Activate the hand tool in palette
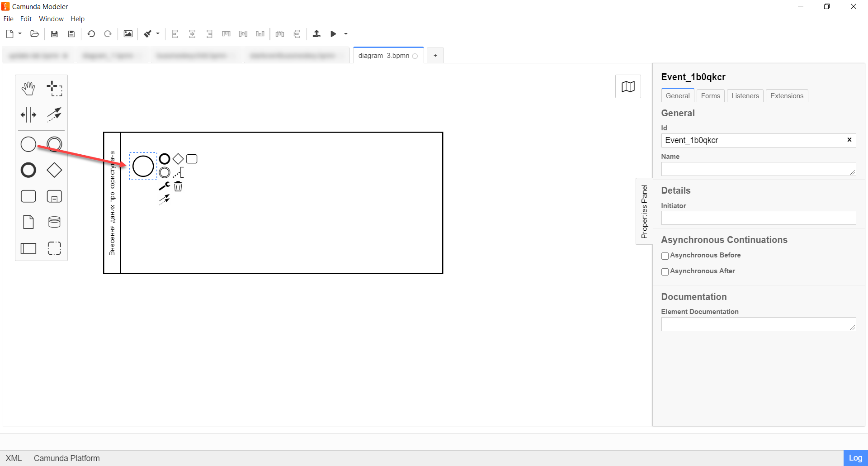The height and width of the screenshot is (466, 868). pyautogui.click(x=28, y=89)
